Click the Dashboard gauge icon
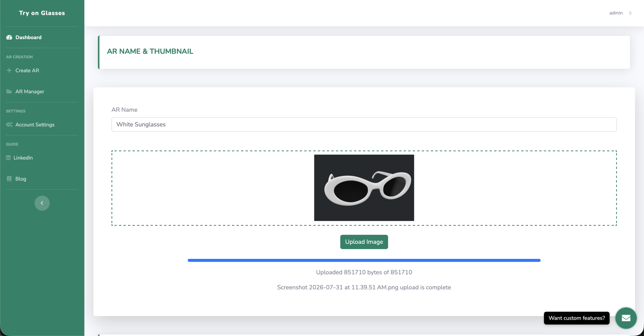 [9, 37]
